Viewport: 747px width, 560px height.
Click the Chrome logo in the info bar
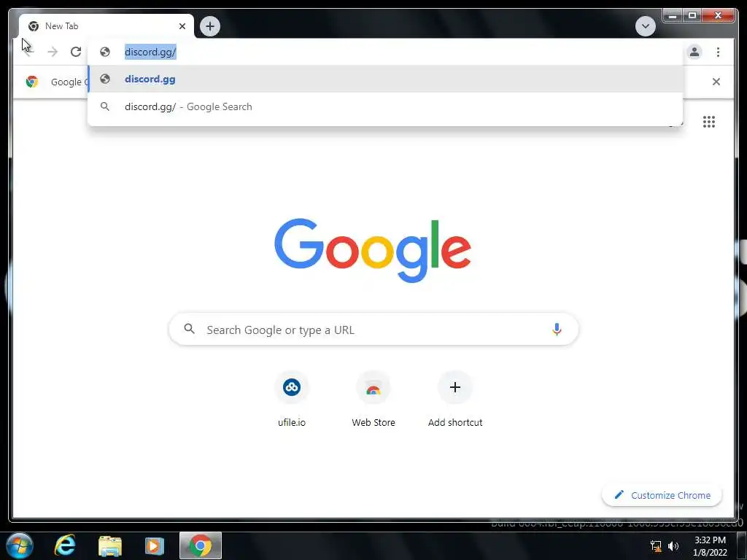(32, 82)
